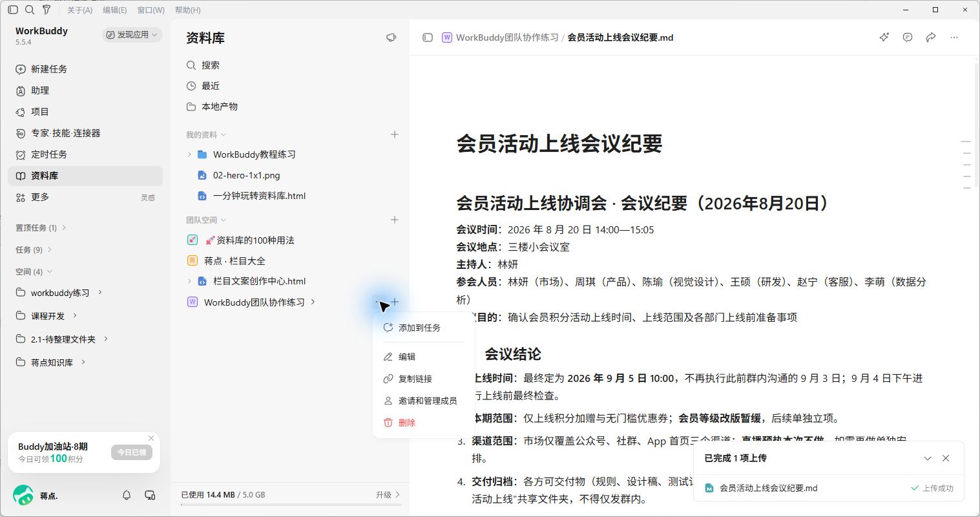The width and height of the screenshot is (980, 517).
Task: Close the upload completed panel
Action: [946, 458]
